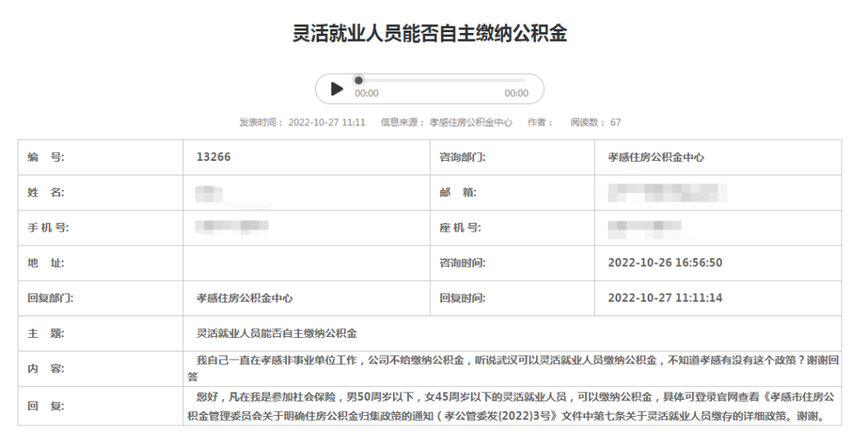
Task: Click the audio progress slider handle
Action: 358,80
